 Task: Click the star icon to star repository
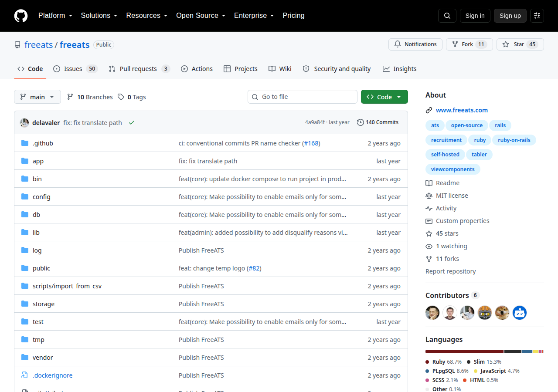coord(506,44)
